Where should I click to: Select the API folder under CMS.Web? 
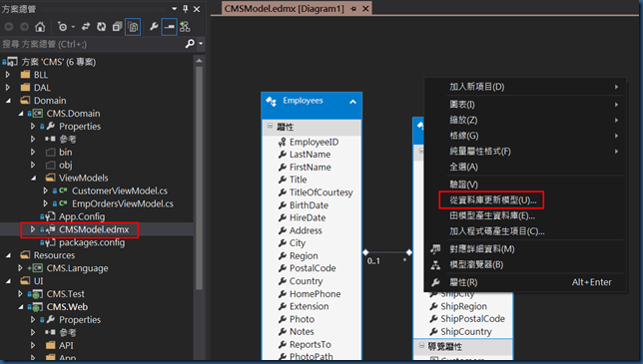(x=66, y=346)
